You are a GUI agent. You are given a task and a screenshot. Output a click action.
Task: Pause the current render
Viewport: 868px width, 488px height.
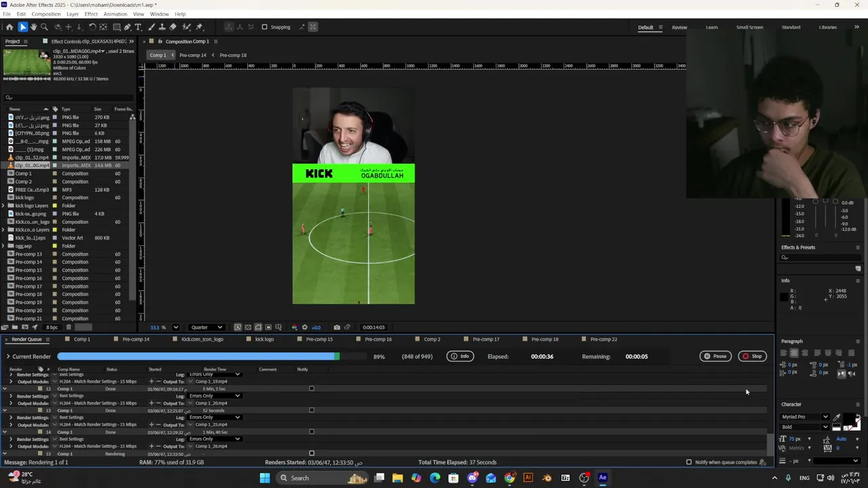click(x=715, y=357)
